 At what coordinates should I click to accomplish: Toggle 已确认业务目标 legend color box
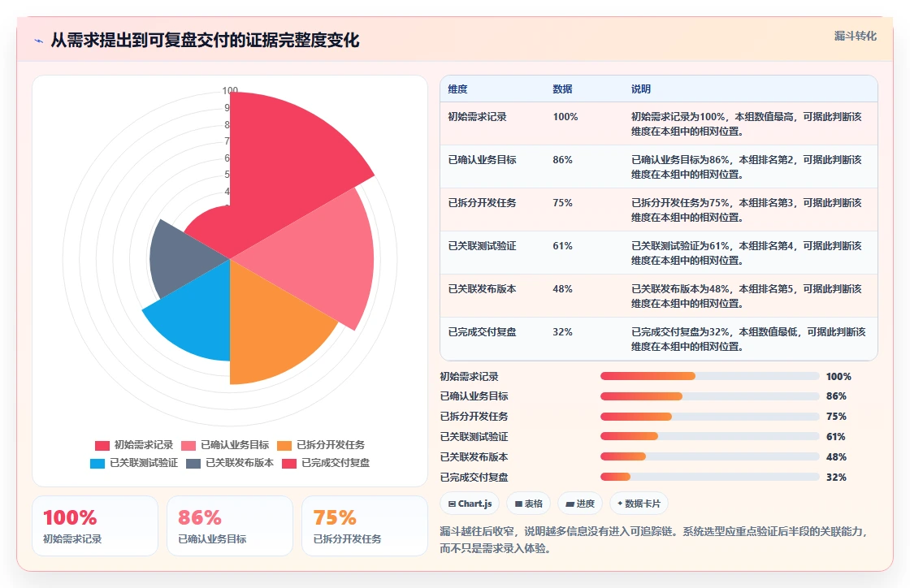188,445
